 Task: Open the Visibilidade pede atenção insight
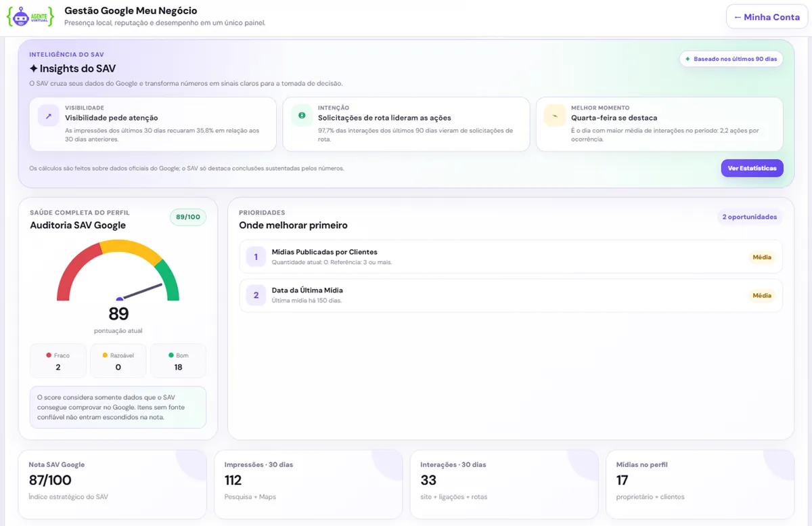click(x=153, y=124)
